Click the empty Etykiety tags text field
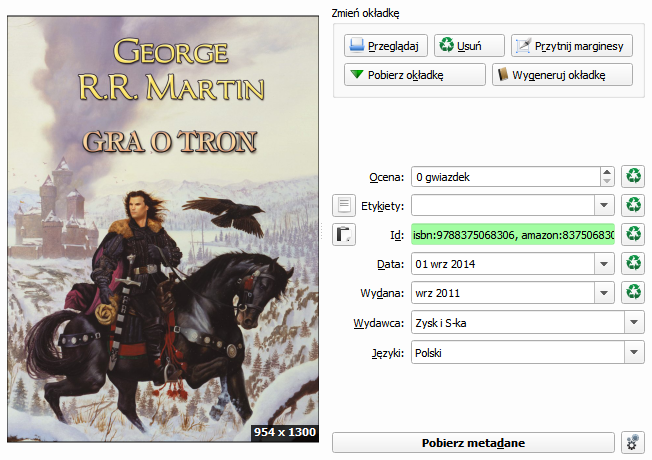652x460 pixels. 503,205
